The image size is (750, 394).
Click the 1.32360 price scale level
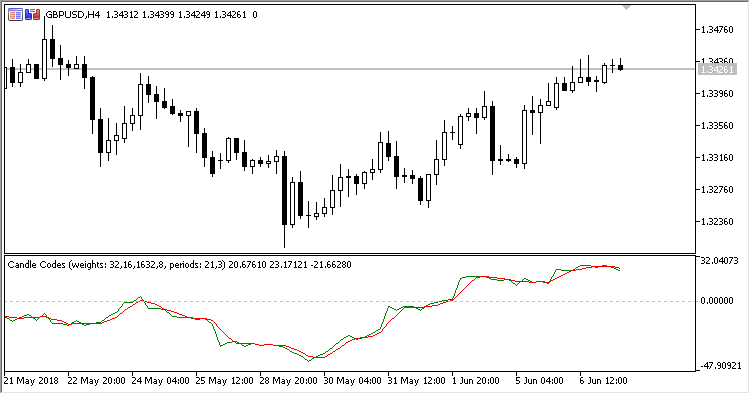[717, 222]
